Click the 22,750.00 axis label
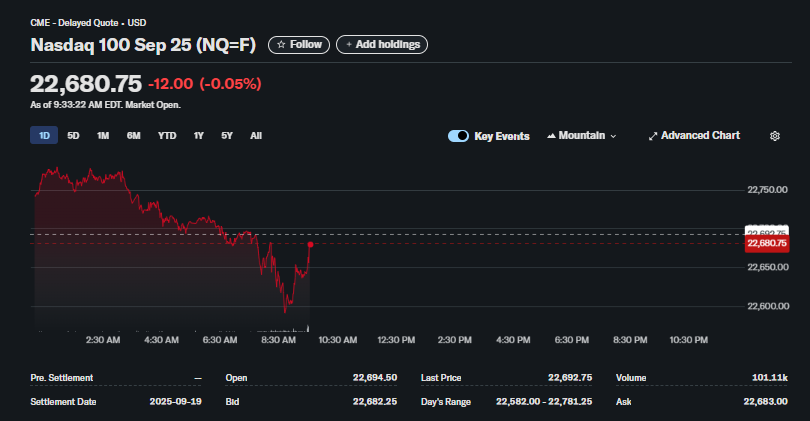The image size is (810, 421). coord(767,190)
